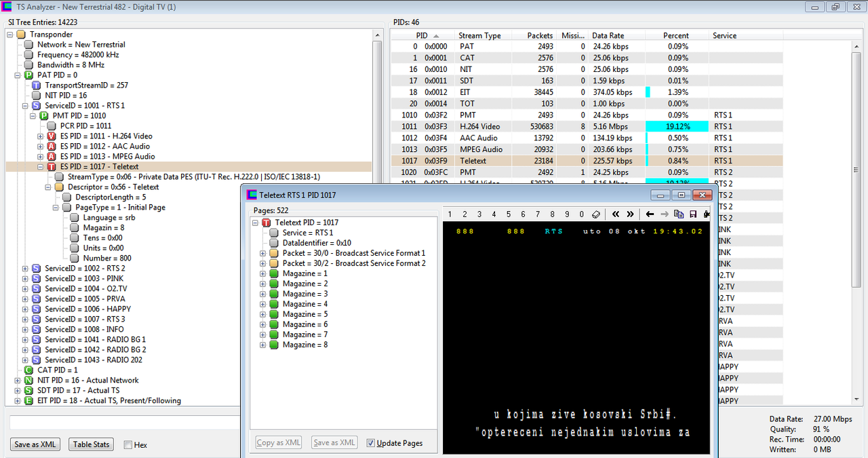868x458 pixels.
Task: Select the blue S icon for ServiceID 1001 RTS 1
Action: tap(37, 106)
